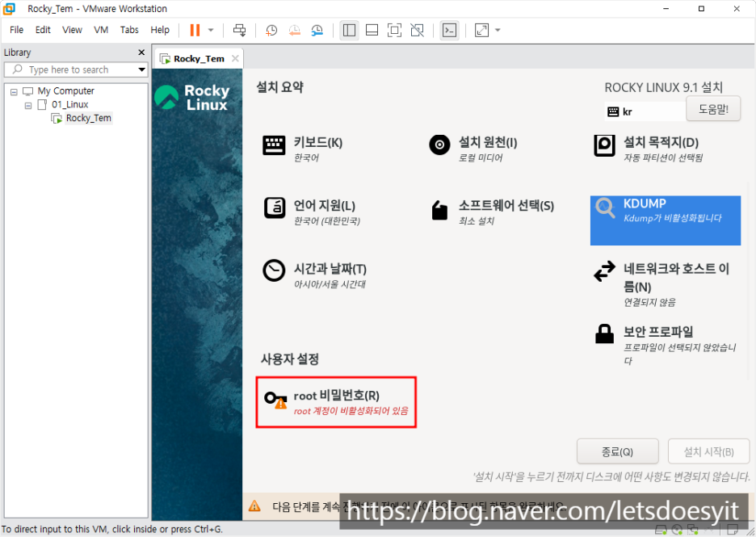Screen dimensions: 756x537
Task: Open installation destination 설치 목적지(D)
Action: click(649, 149)
